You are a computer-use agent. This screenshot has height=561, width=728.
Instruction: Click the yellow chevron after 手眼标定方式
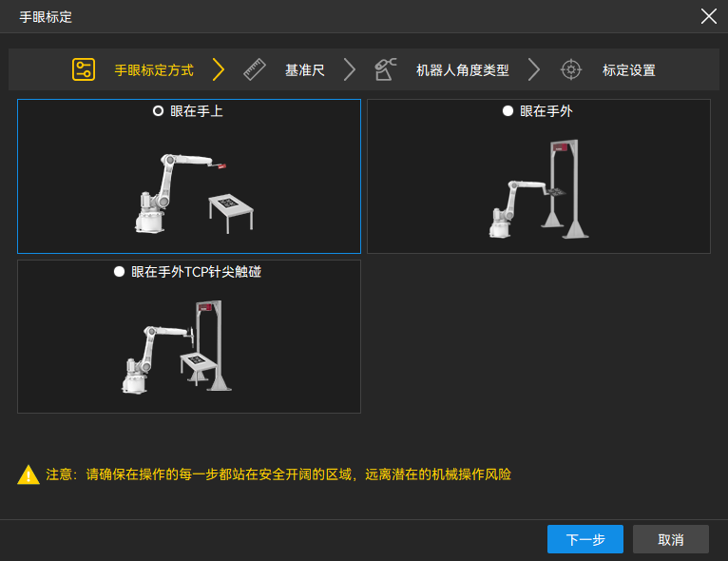(x=219, y=69)
